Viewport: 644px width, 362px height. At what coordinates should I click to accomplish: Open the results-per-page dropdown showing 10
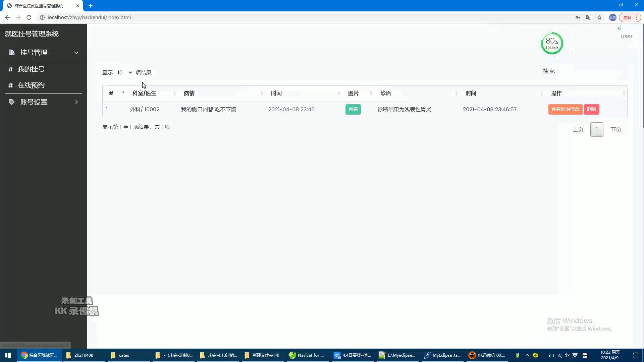pos(124,72)
